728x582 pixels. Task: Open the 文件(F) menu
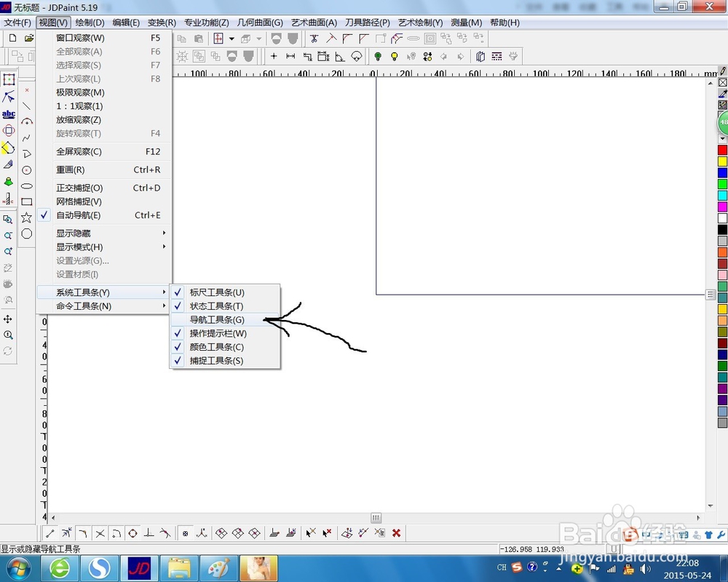pos(17,23)
